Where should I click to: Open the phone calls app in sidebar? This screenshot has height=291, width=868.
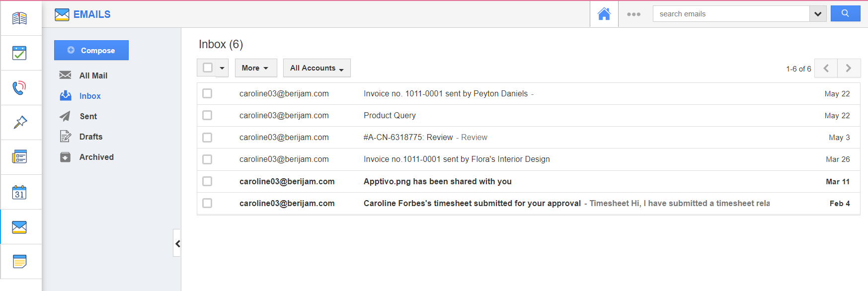19,88
